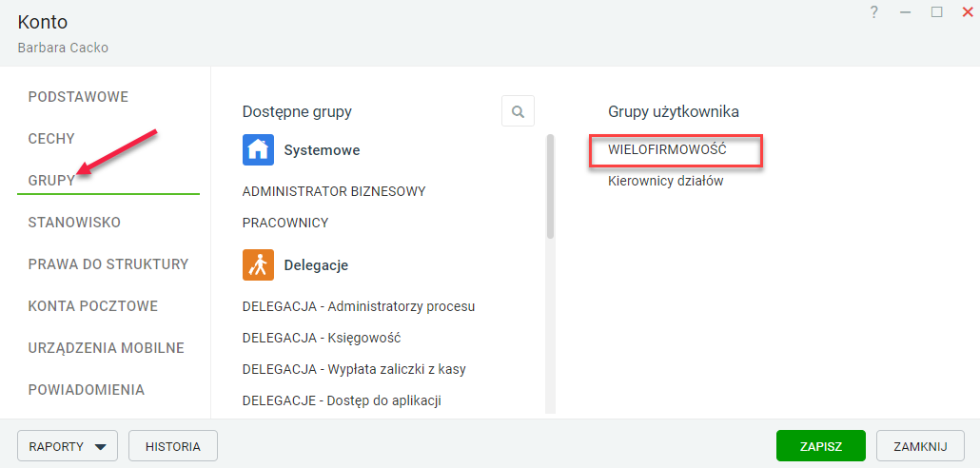Select the STANOWISKO tab
This screenshot has height=468, width=980.
pos(74,223)
